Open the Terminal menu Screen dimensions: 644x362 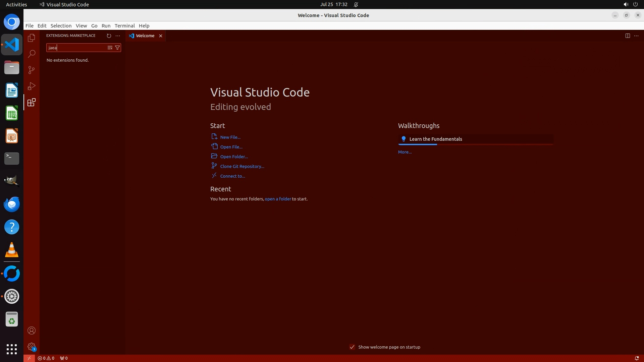pos(124,25)
